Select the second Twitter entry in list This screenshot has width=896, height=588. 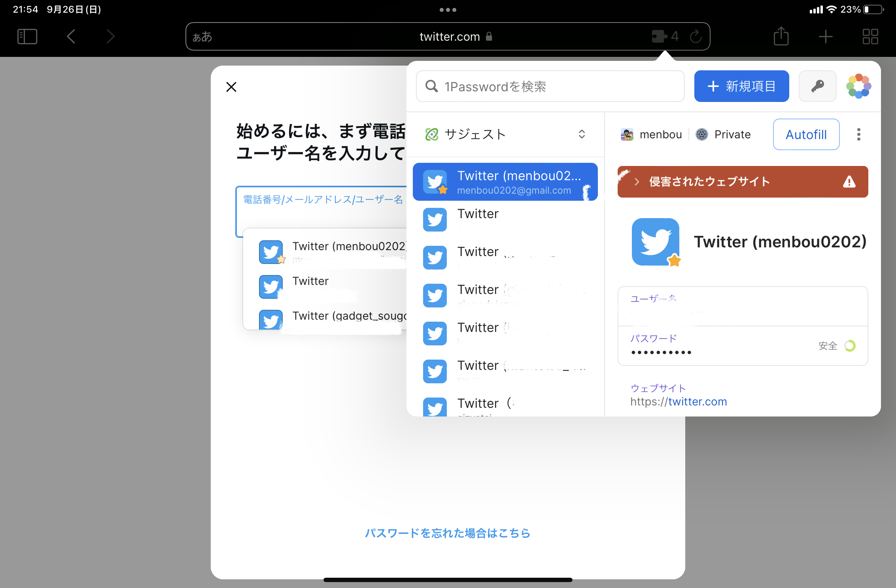[x=505, y=220]
